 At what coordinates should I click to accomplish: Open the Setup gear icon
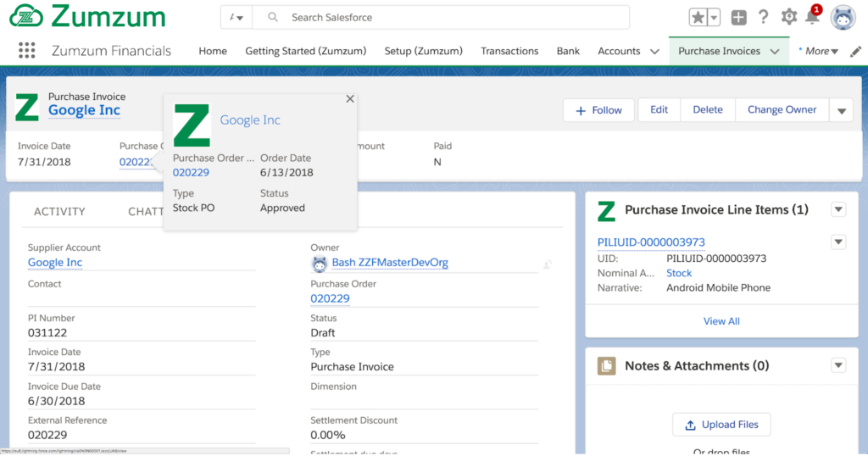pos(789,17)
